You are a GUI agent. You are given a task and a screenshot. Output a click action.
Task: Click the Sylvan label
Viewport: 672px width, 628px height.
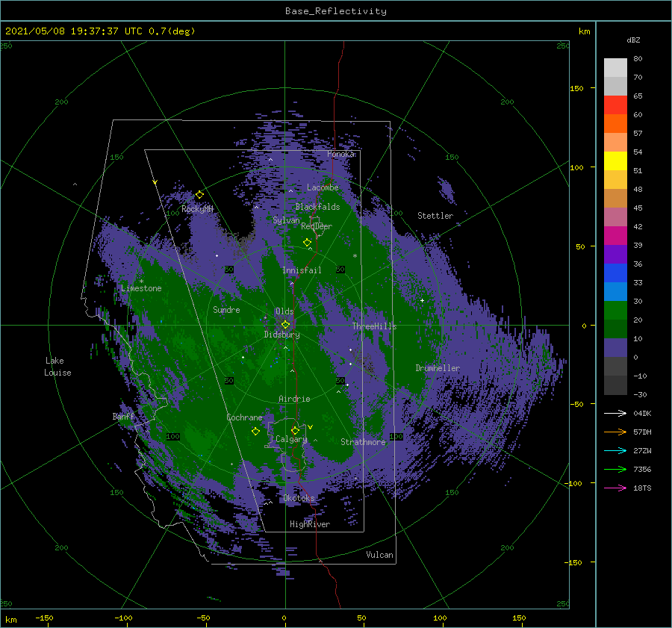pyautogui.click(x=286, y=220)
